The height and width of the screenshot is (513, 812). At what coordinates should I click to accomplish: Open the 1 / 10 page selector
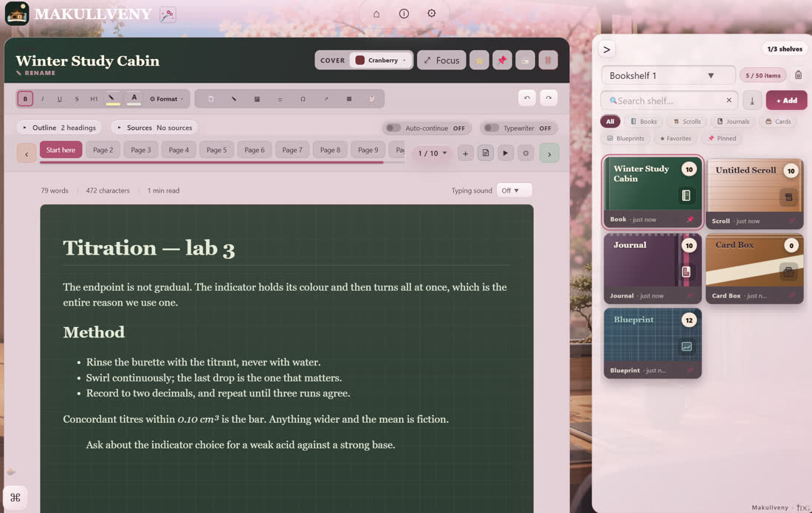click(x=433, y=154)
